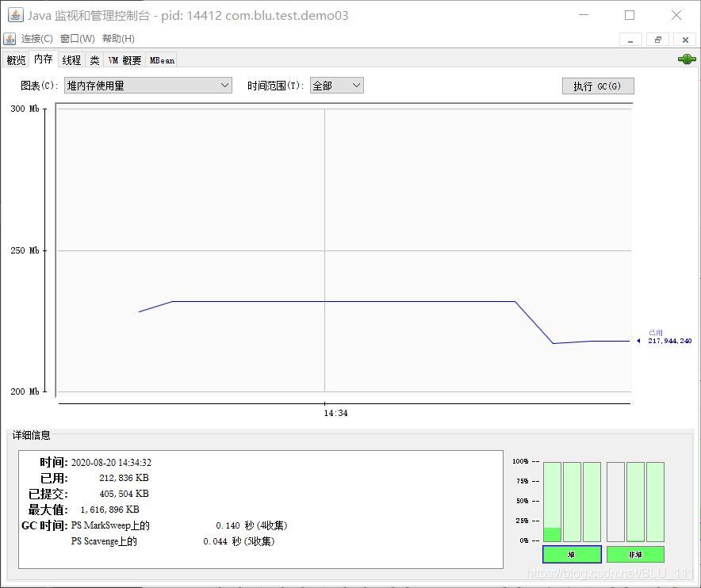Minimize the inner connection window
The height and width of the screenshot is (588, 701).
[630, 40]
